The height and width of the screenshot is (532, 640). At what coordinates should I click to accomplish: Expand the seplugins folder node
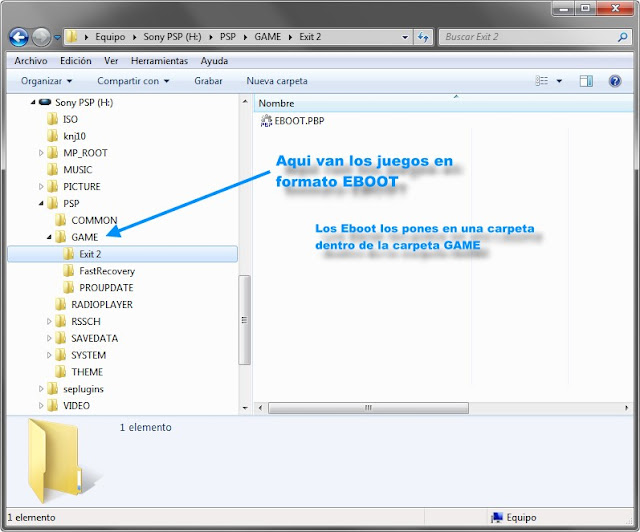click(41, 389)
